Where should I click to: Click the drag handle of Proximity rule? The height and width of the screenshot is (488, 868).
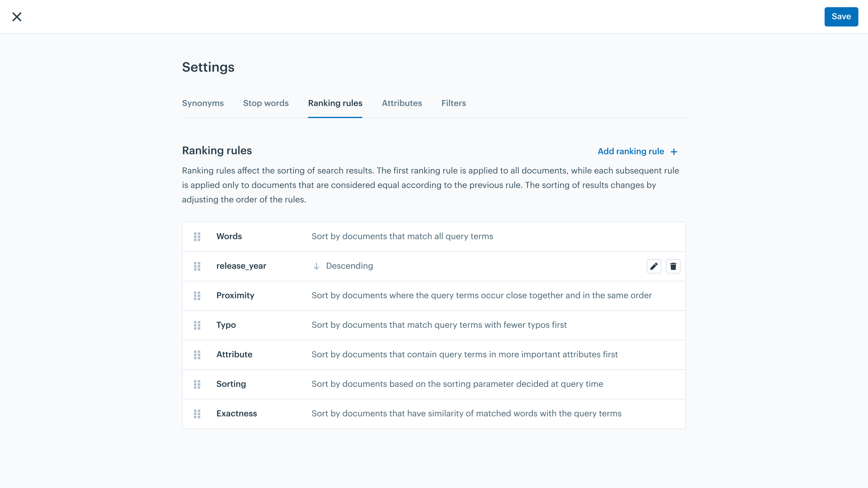point(197,296)
